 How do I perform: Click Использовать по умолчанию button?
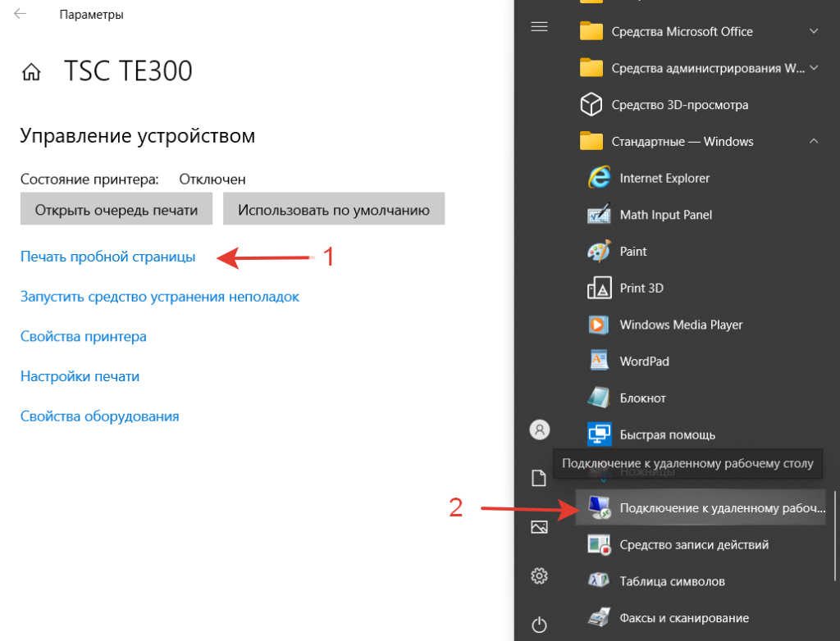(334, 209)
